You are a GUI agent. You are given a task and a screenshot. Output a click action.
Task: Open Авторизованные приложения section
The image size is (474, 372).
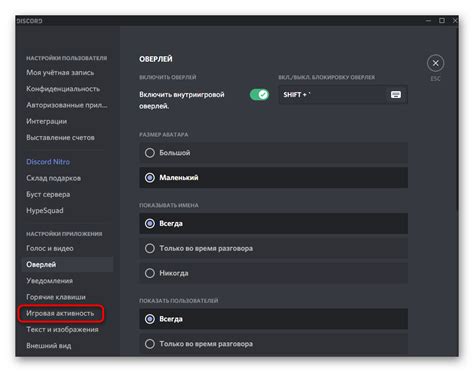tap(67, 105)
